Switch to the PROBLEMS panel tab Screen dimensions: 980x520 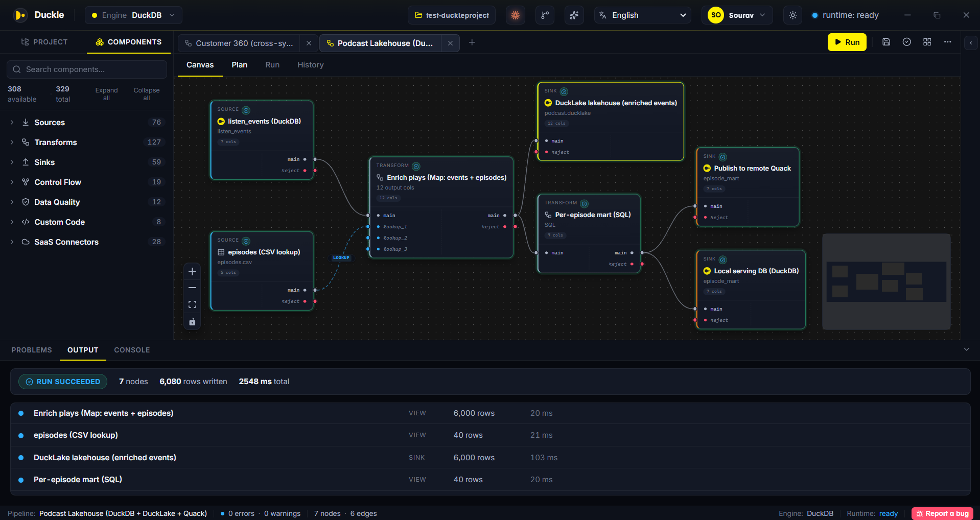32,350
